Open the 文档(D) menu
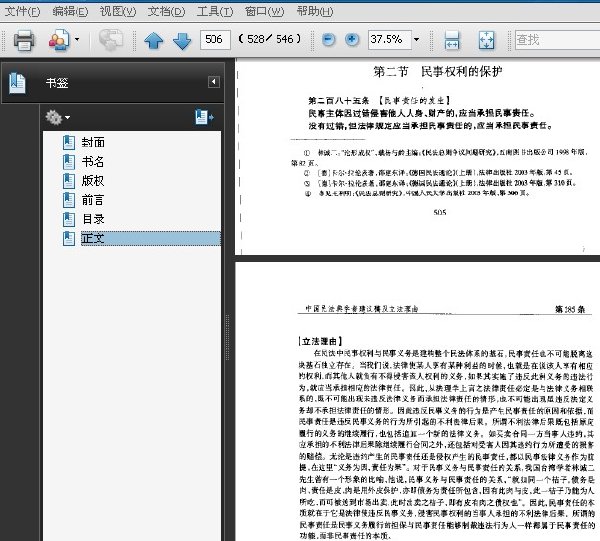The width and height of the screenshot is (600, 541). (166, 11)
